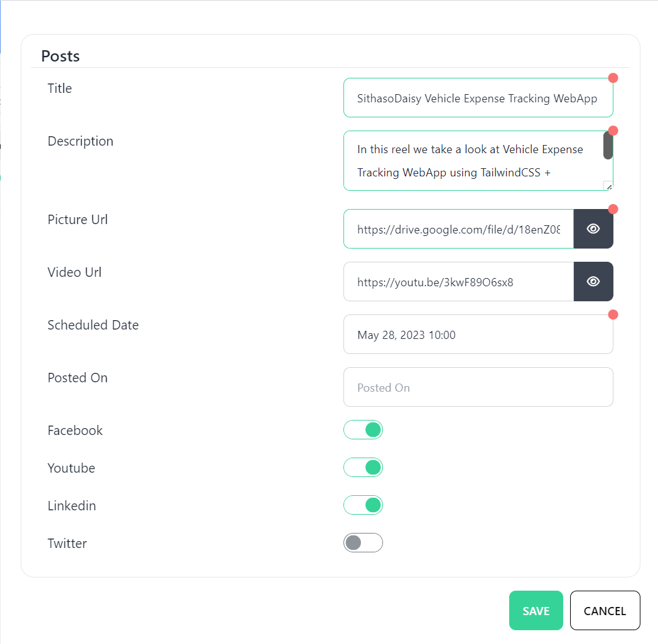658x644 pixels.
Task: Select the Video Url text field
Action: pyautogui.click(x=458, y=282)
